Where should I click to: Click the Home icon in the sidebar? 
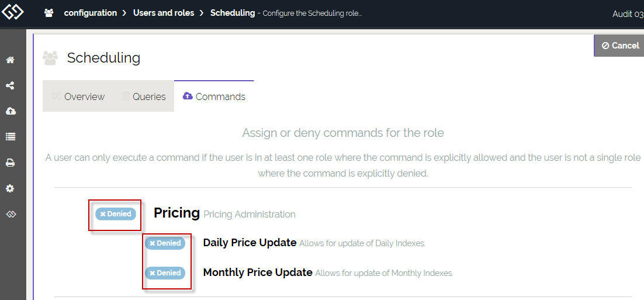(10, 60)
